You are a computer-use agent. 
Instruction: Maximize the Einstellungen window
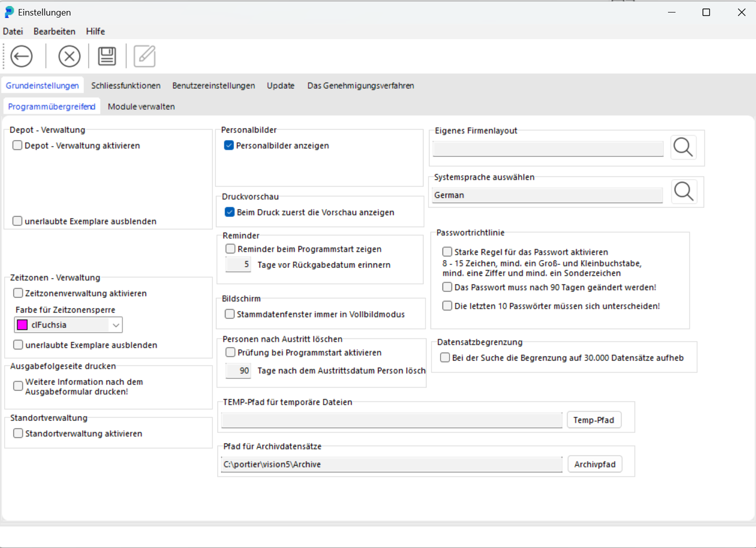[706, 12]
